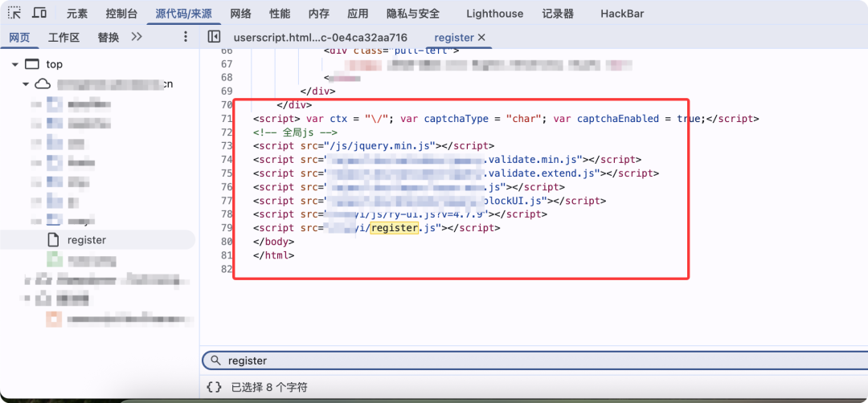The image size is (868, 403).
Task: Click line number 71 in the gutter
Action: click(226, 119)
